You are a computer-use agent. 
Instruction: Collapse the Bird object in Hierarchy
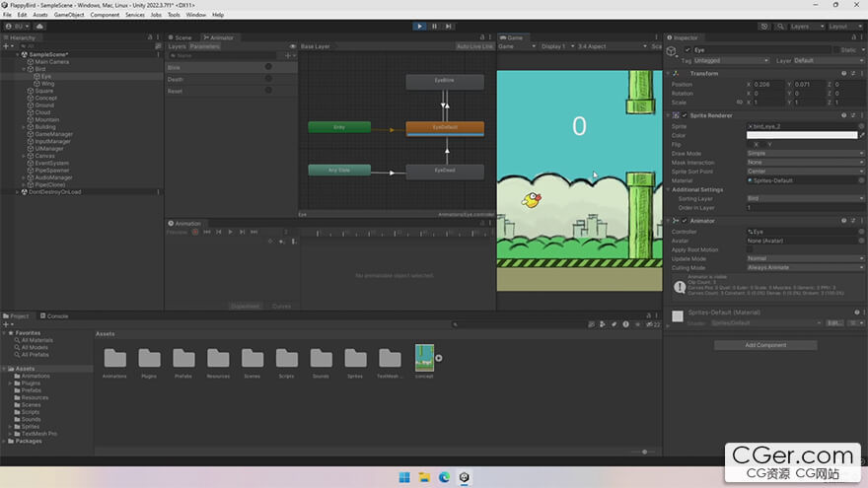pos(24,69)
